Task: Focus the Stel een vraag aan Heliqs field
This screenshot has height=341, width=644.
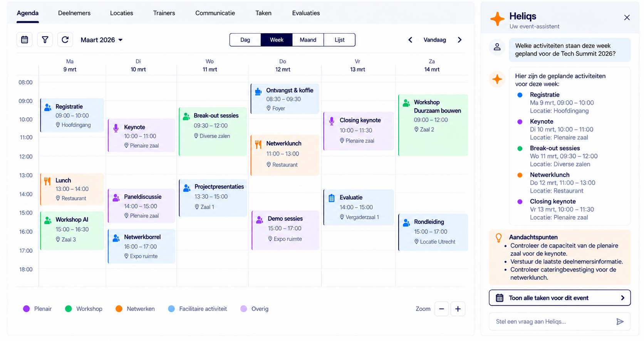Action: [x=560, y=322]
